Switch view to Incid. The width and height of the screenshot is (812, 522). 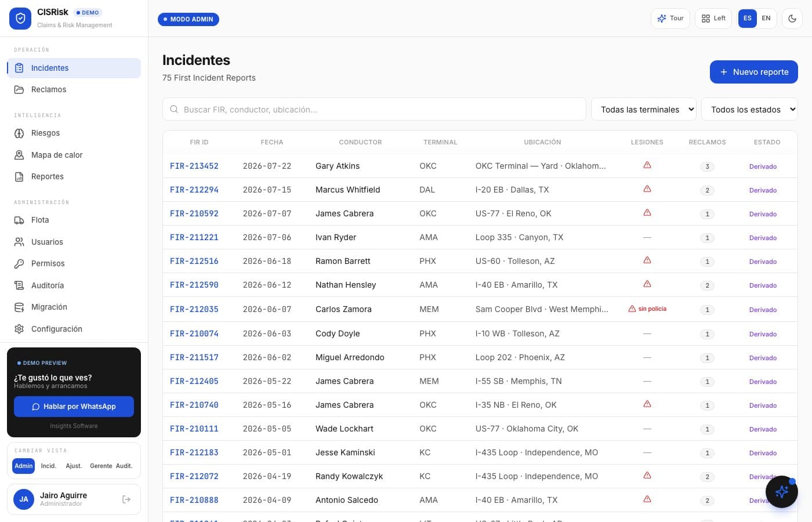[x=48, y=466]
